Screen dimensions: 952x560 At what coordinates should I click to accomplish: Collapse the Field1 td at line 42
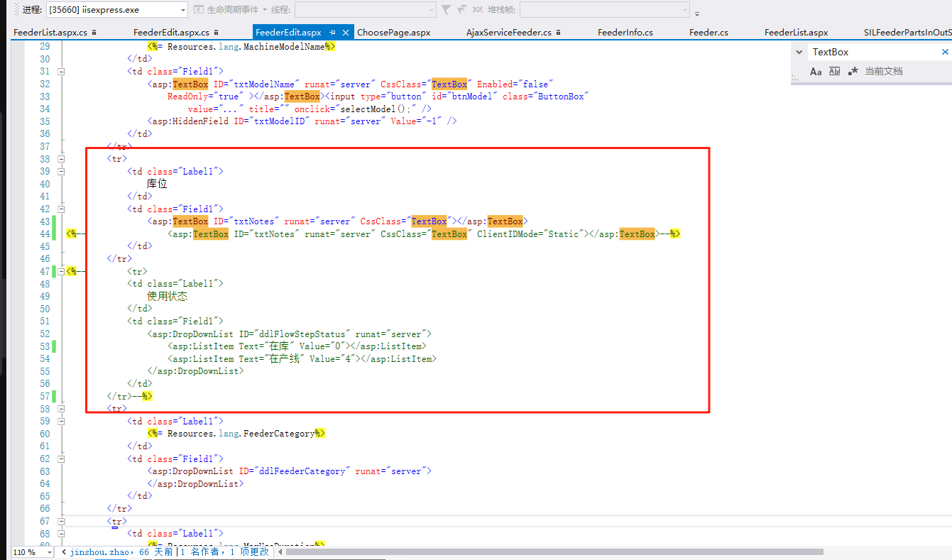coord(61,209)
